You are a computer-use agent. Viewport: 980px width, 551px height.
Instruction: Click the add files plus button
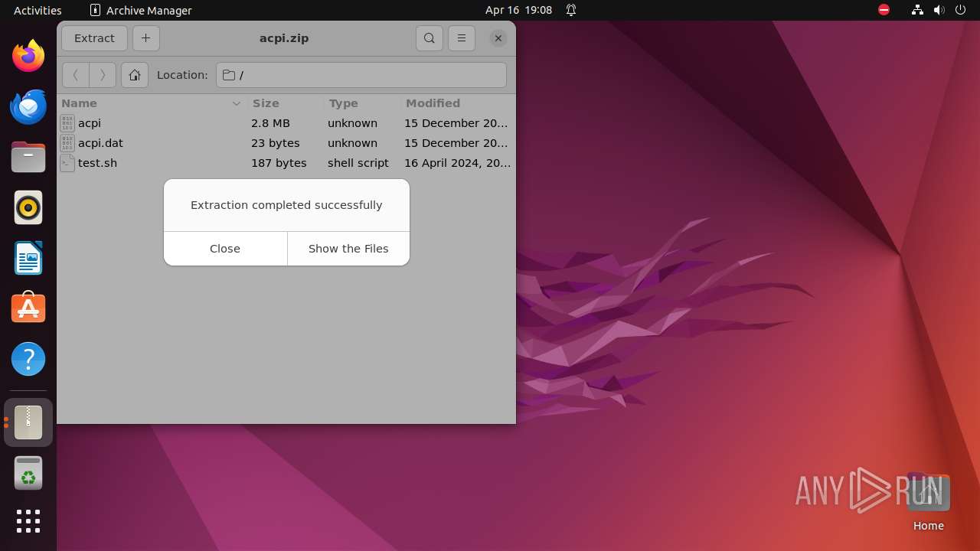pos(145,38)
